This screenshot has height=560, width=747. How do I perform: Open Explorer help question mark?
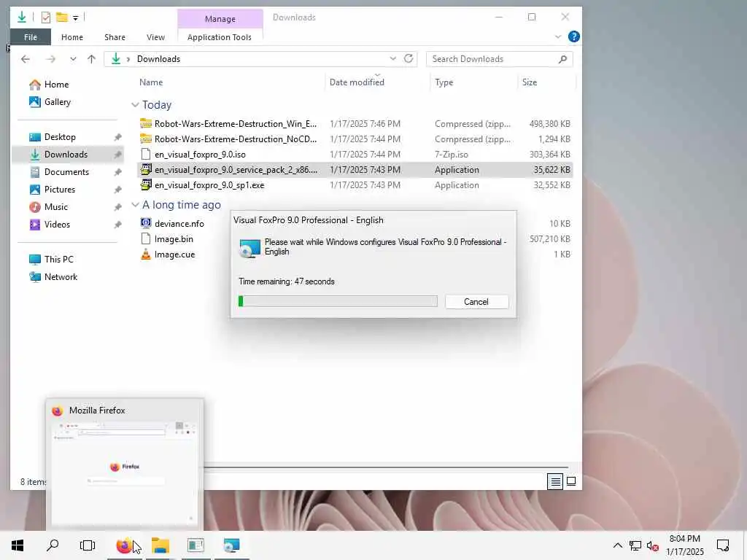(574, 36)
